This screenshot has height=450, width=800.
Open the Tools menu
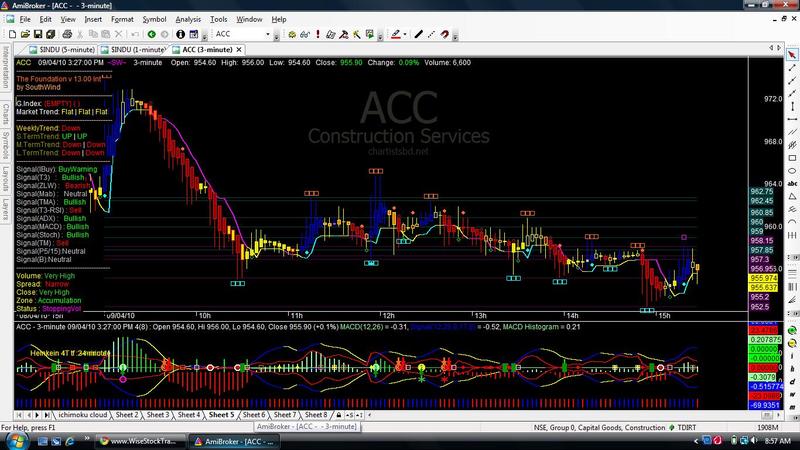tap(218, 19)
